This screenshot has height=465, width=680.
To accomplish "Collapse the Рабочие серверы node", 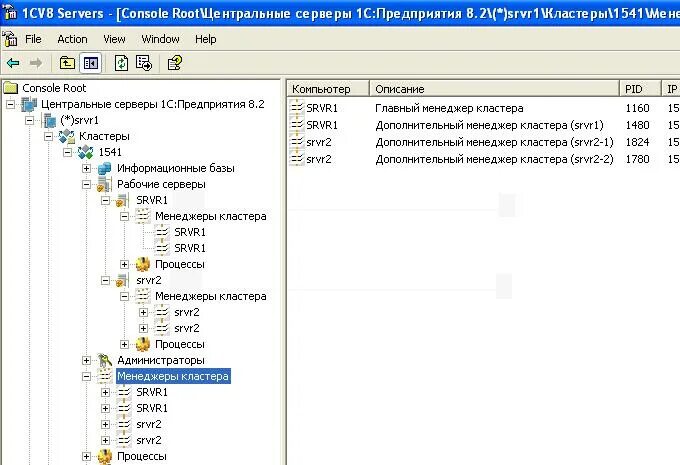I will [86, 184].
